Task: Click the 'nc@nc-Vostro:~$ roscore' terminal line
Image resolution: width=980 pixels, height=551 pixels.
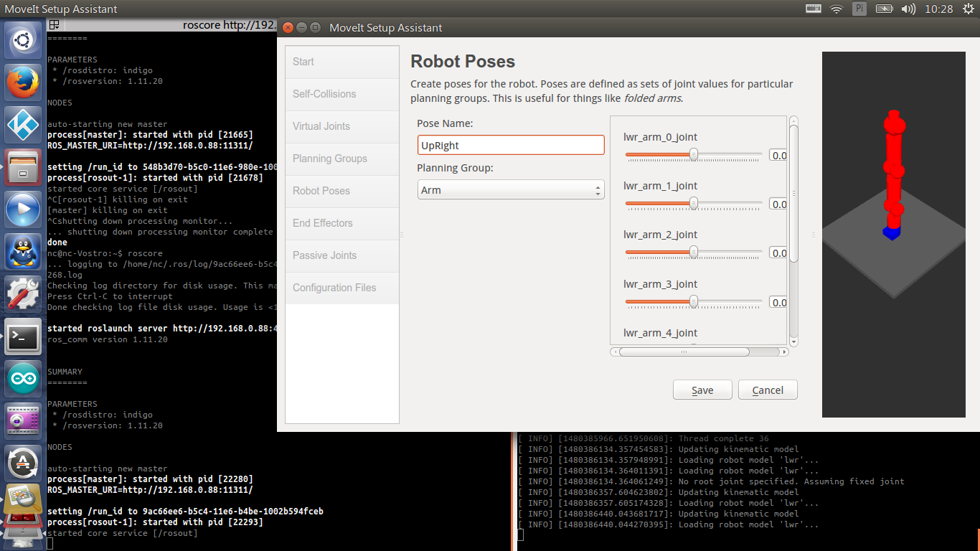Action: coord(105,253)
